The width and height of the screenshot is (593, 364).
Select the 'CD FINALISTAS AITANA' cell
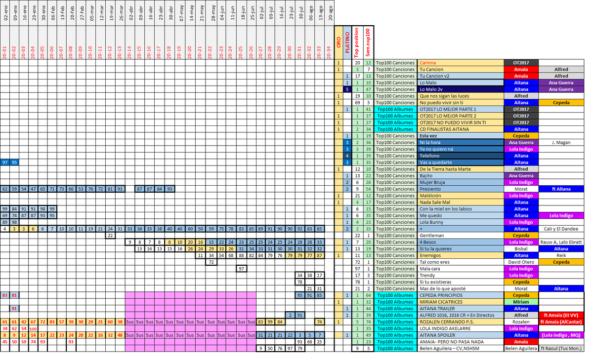460,129
